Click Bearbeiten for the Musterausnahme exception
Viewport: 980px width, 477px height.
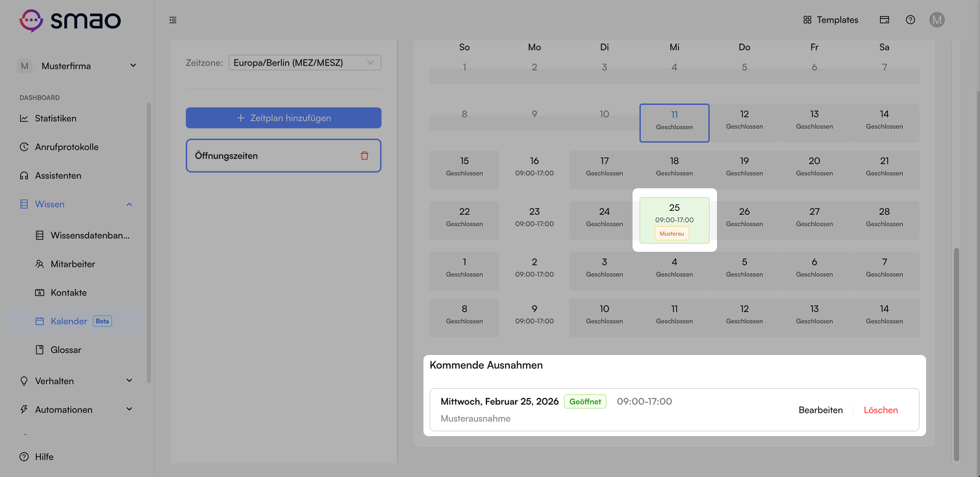pyautogui.click(x=821, y=410)
